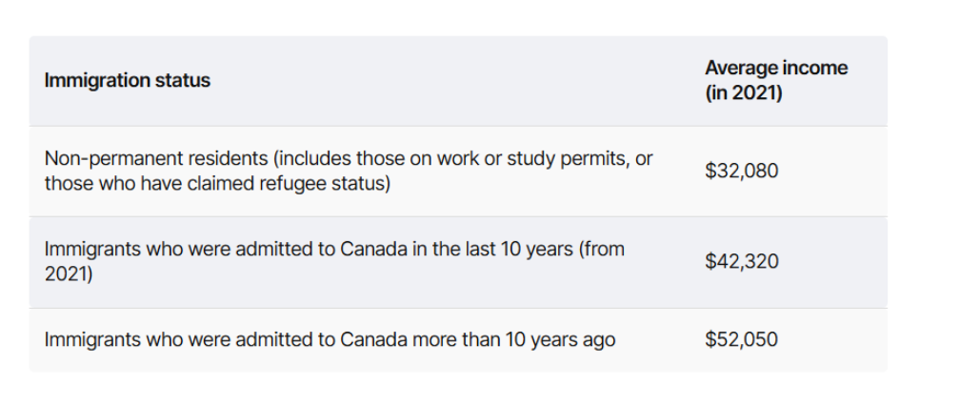Select the $32,080 income value
The image size is (980, 406).
point(742,171)
